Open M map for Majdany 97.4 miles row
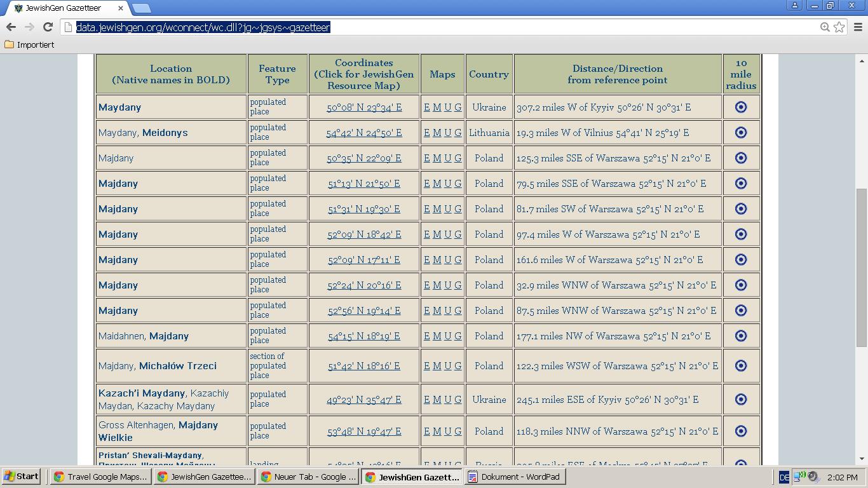This screenshot has height=488, width=868. 437,234
